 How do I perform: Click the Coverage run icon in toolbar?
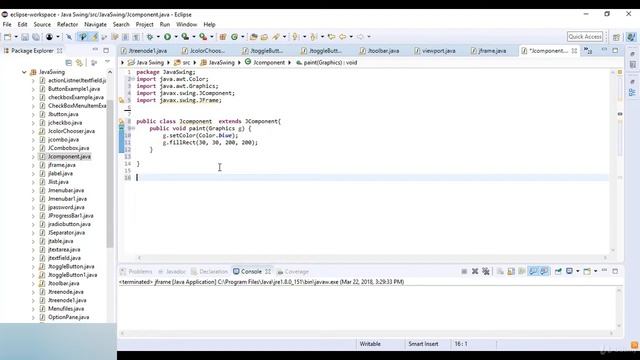click(x=185, y=37)
